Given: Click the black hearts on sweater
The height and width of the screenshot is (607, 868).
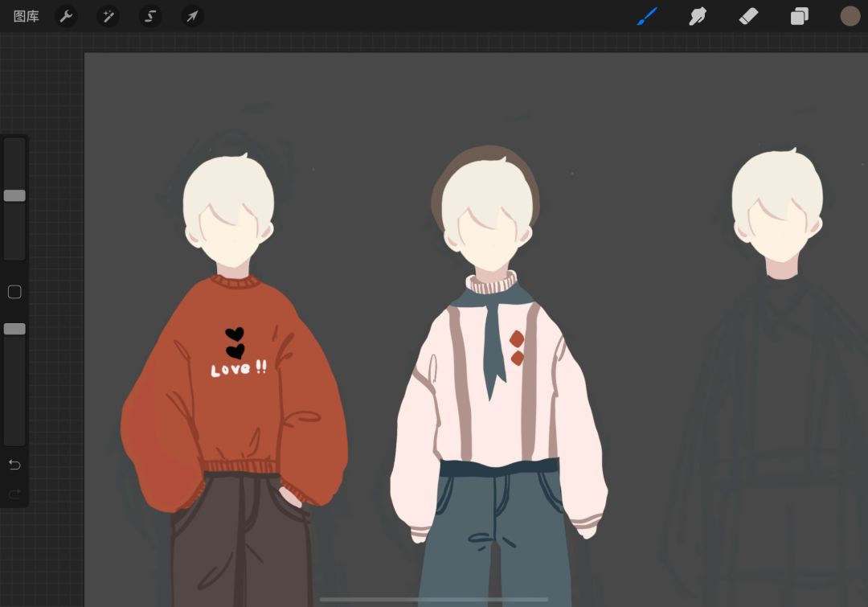Looking at the screenshot, I should click(235, 342).
